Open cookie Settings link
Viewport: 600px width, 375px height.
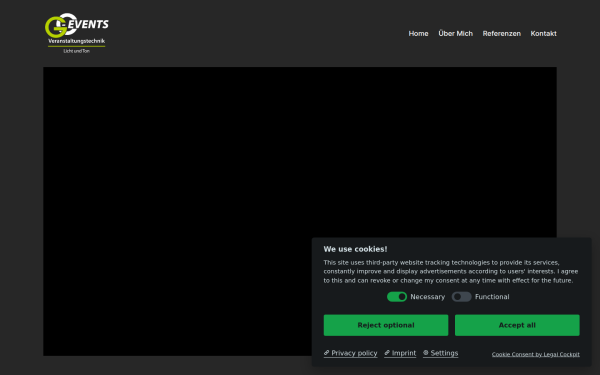tap(440, 353)
